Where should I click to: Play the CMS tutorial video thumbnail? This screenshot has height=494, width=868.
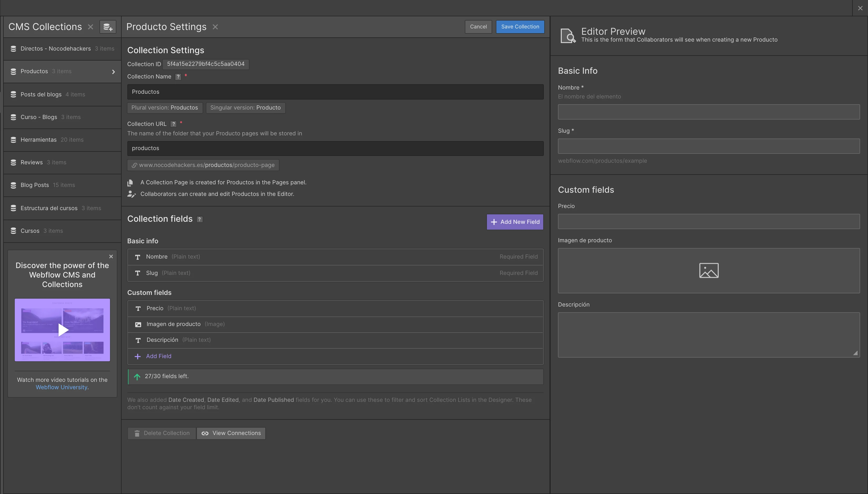(62, 329)
